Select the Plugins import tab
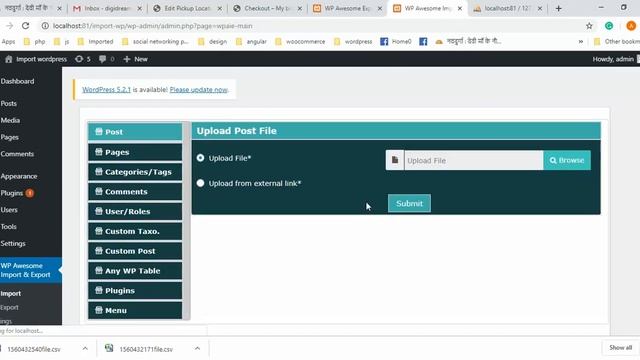The image size is (640, 360). (x=135, y=291)
